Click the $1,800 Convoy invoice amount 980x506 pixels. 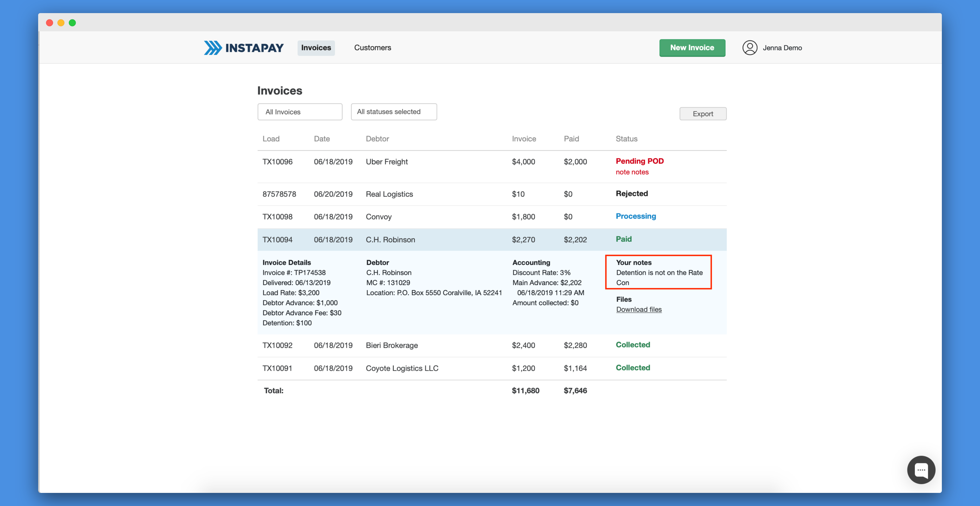pos(523,217)
